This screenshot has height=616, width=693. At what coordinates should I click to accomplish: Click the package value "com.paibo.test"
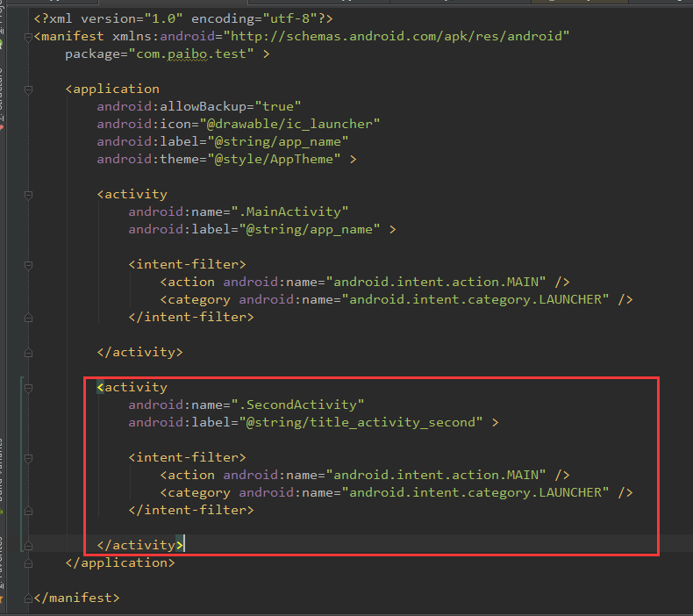191,54
